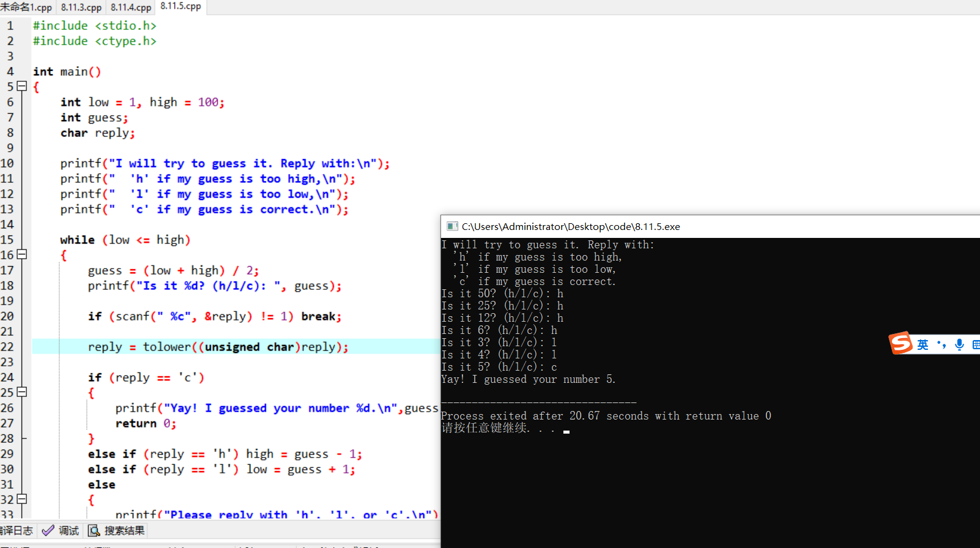Click "else if (reply == 'l') low = guess + 1;"

(x=221, y=469)
